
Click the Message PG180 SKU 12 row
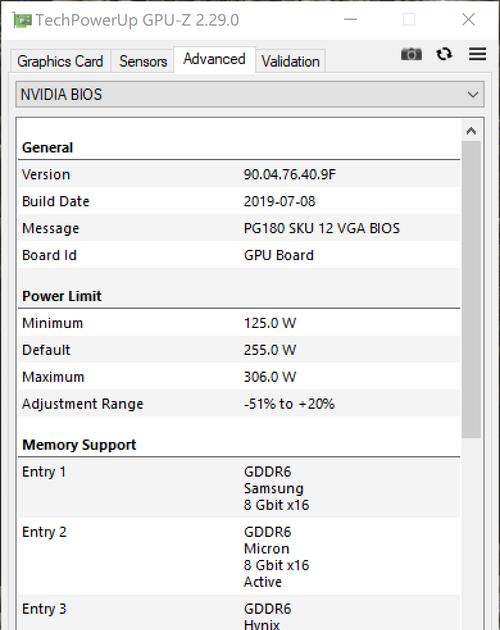pyautogui.click(x=239, y=228)
